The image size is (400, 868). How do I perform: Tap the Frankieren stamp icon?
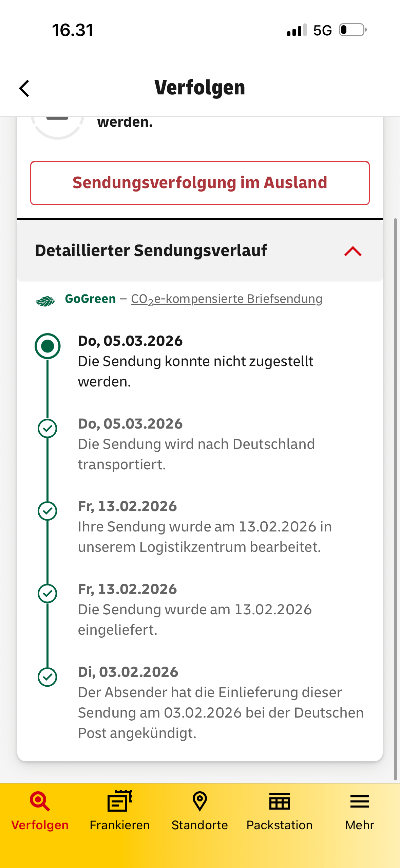(120, 801)
